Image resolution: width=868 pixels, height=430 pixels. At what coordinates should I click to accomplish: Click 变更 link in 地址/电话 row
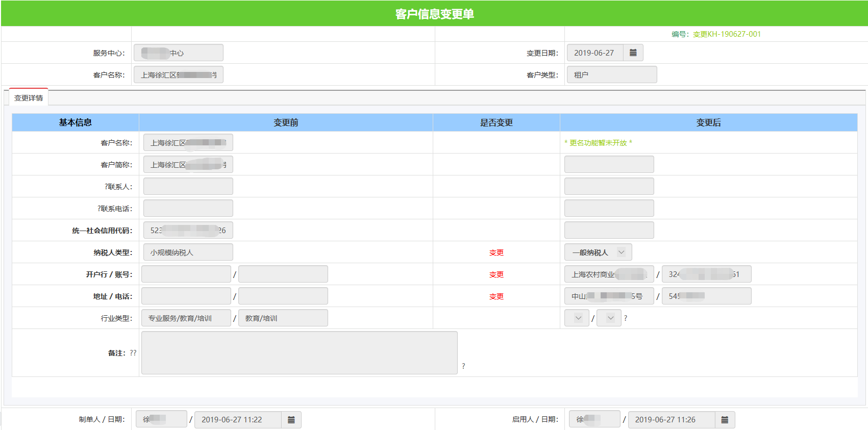[496, 296]
